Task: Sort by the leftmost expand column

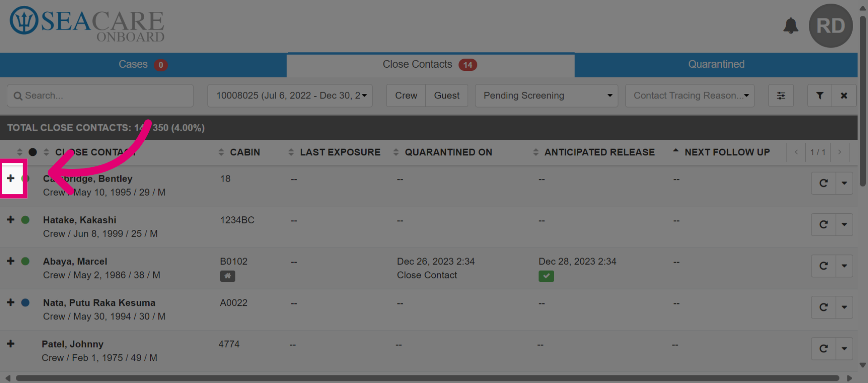Action: (x=19, y=152)
